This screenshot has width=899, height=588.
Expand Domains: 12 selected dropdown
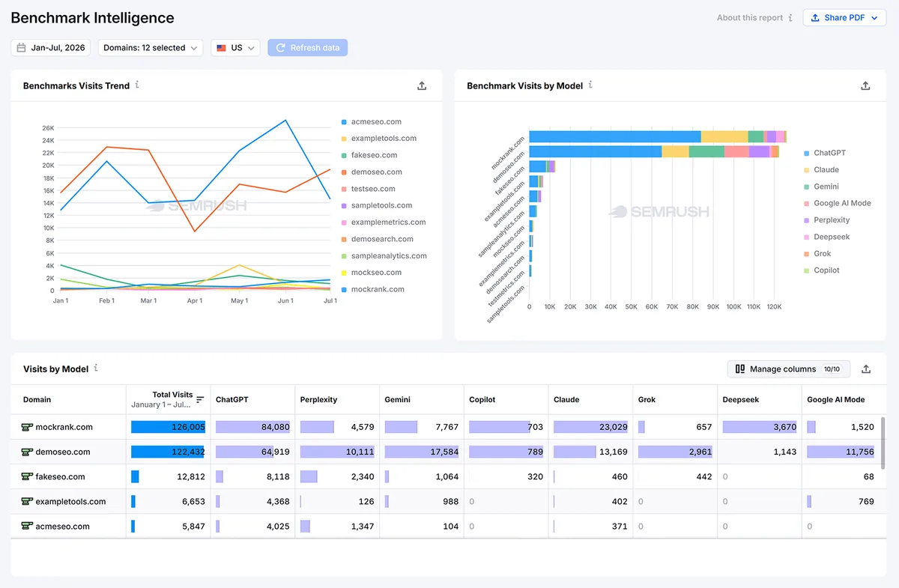(x=151, y=48)
